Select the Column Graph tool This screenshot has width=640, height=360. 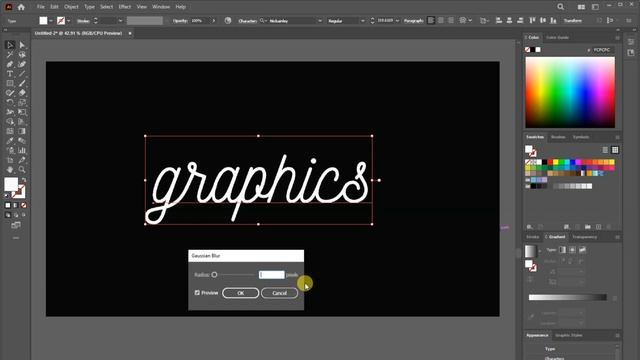click(22, 151)
